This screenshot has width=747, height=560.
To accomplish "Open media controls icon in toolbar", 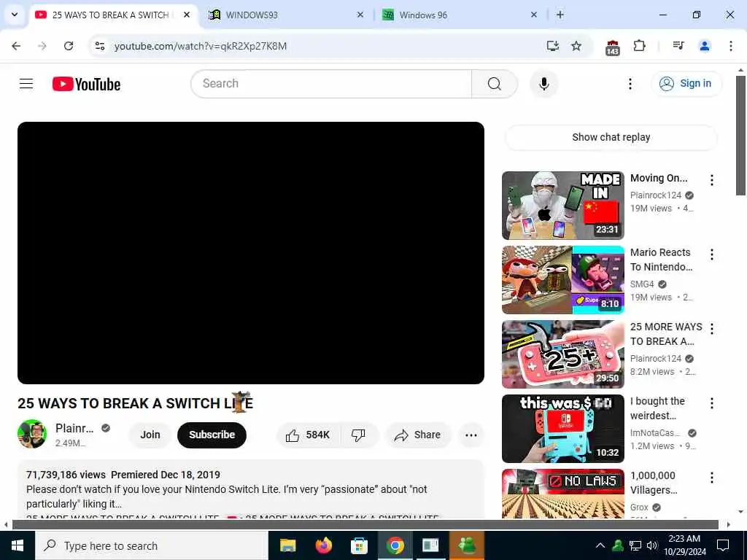I will (x=678, y=46).
